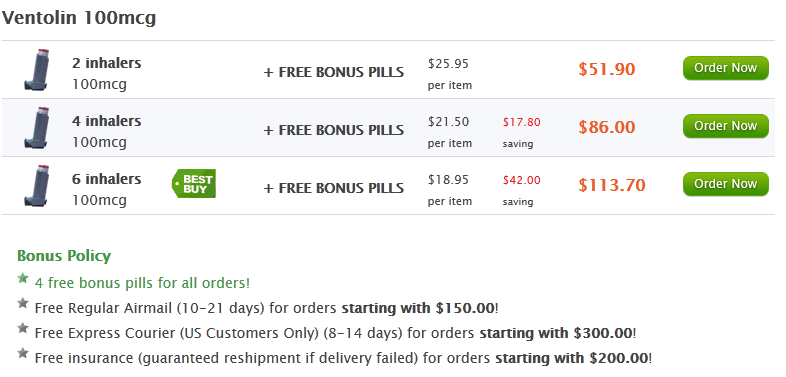786x377 pixels.
Task: Order 2 inhalers for $51.90
Action: tap(725, 68)
